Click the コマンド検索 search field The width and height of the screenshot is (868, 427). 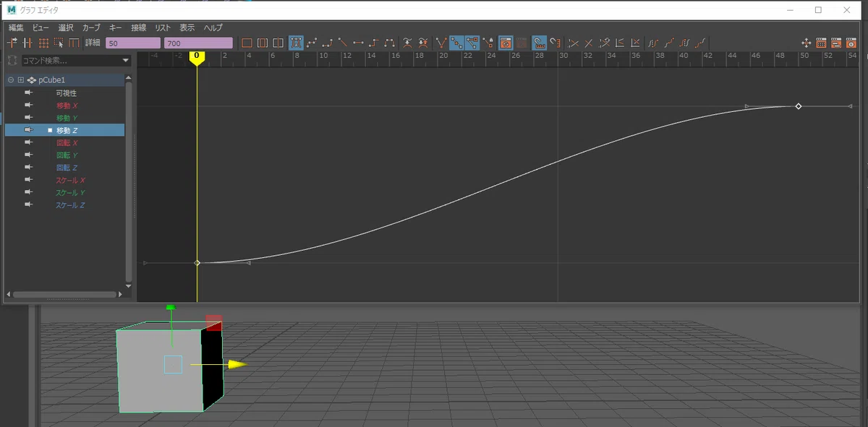(x=69, y=60)
